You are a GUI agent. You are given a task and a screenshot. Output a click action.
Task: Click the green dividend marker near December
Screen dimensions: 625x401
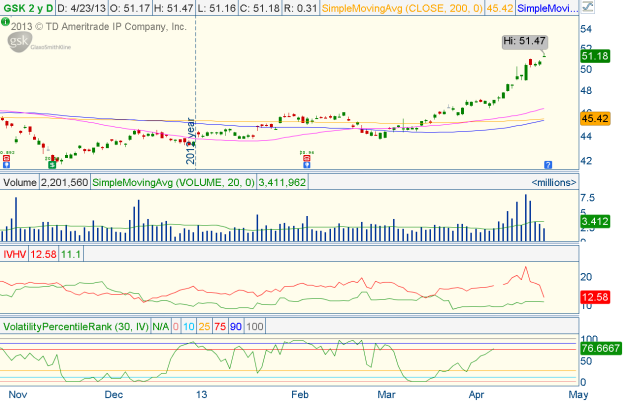[x=52, y=159]
